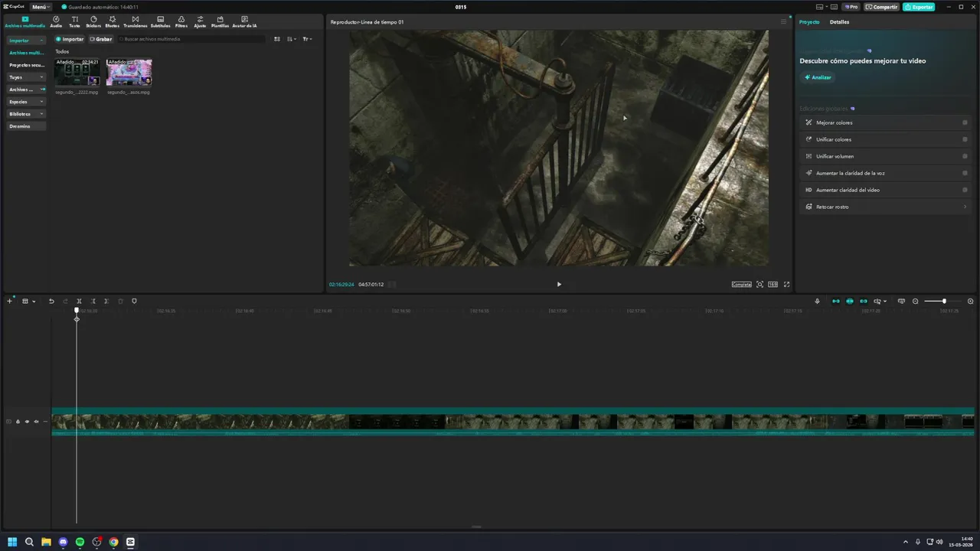Select Archivos multi... under Importar
The height and width of the screenshot is (551, 980).
coord(26,53)
